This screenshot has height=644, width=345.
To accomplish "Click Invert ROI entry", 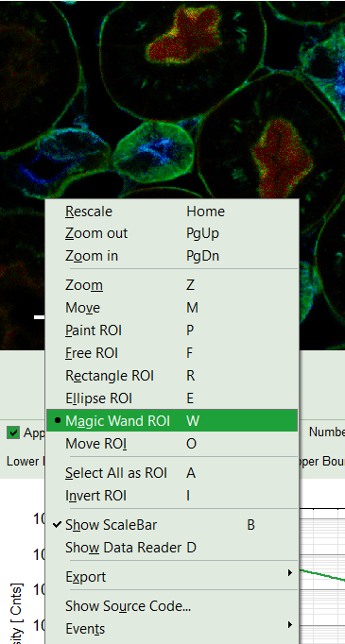I will [x=172, y=496].
